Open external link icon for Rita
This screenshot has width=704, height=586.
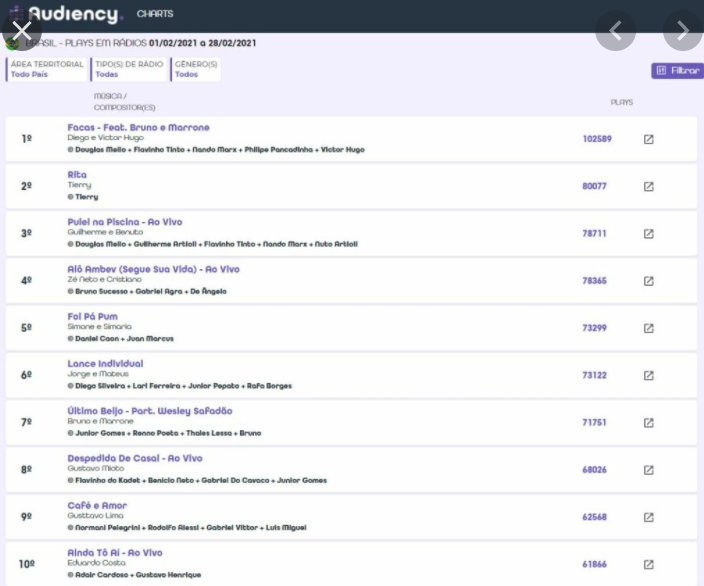pos(648,186)
